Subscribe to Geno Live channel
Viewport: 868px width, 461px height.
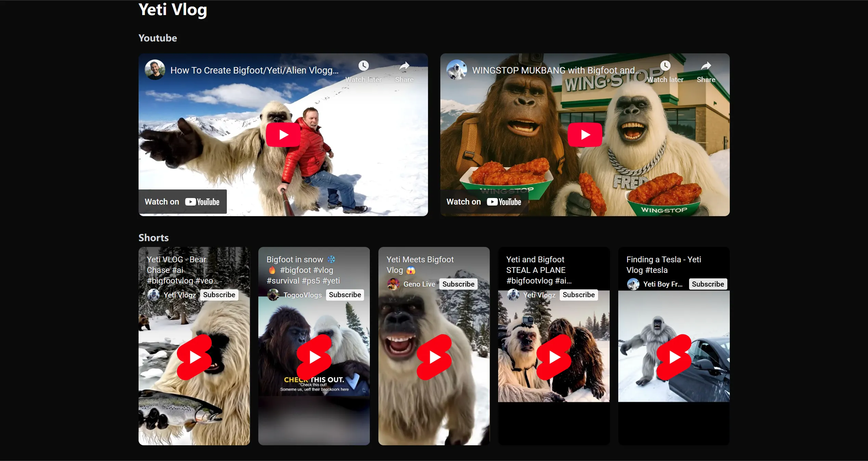click(458, 284)
